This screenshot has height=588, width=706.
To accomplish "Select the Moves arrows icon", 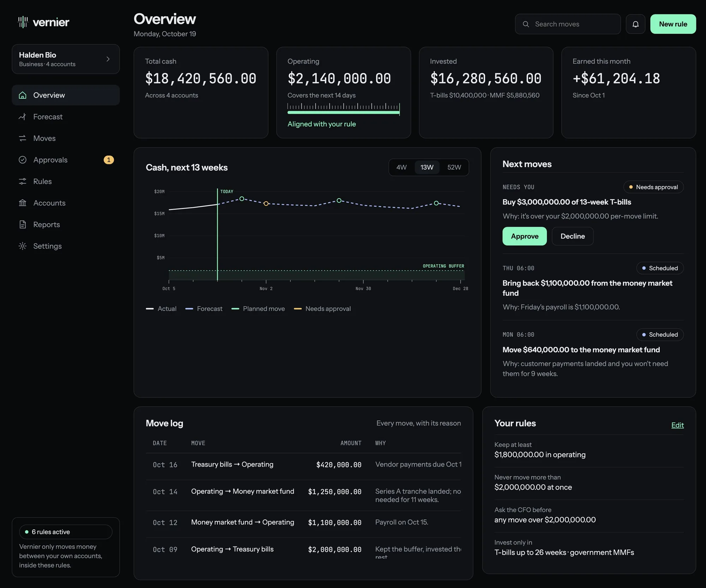I will 23,138.
